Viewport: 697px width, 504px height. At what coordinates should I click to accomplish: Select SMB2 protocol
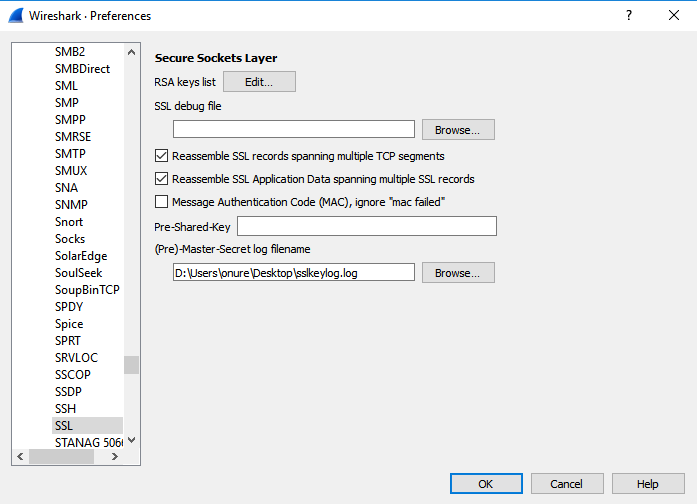point(70,52)
